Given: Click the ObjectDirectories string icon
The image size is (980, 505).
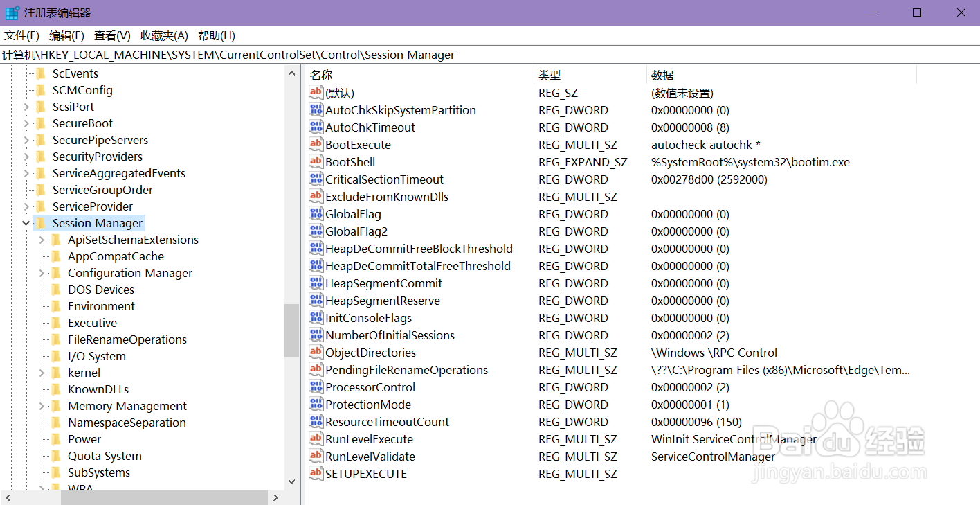Looking at the screenshot, I should click(316, 353).
